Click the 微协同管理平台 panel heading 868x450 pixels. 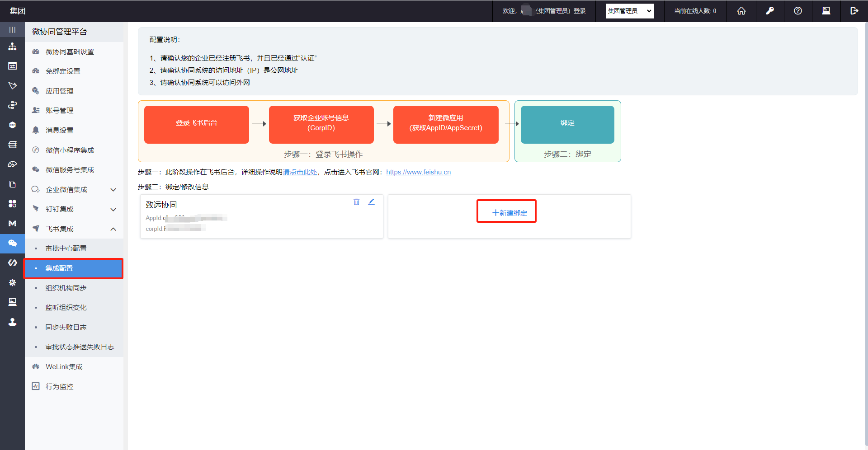click(x=60, y=32)
